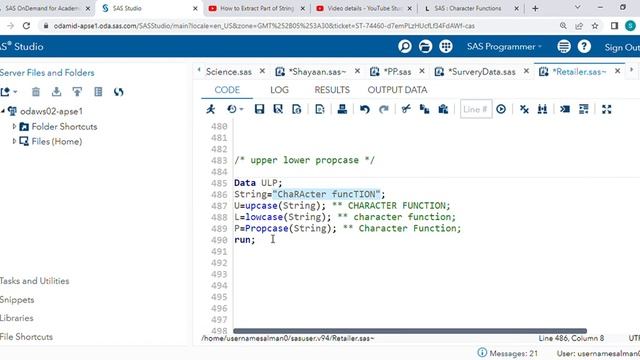Screen dimensions: 640x360
Task: Click the program summary icon
Action: pos(297,109)
